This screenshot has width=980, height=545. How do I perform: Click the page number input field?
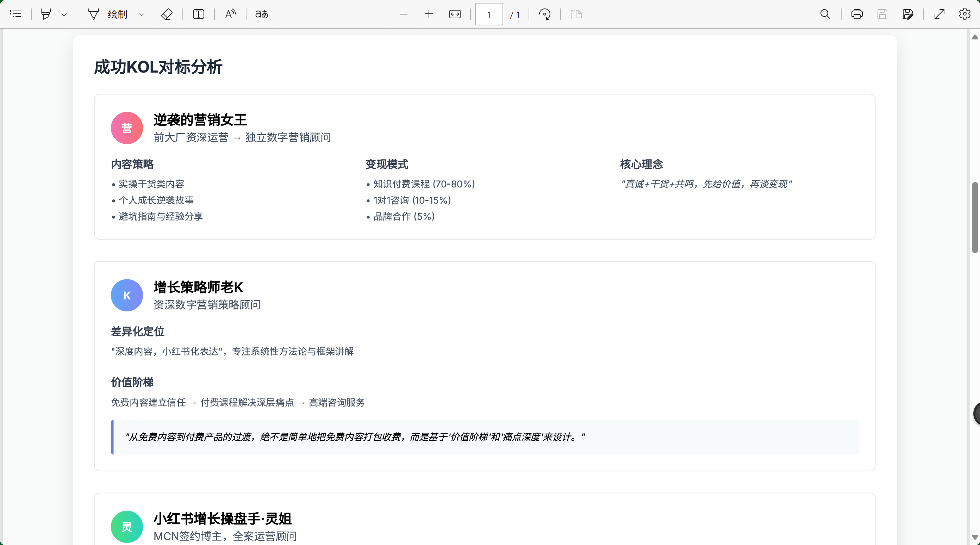tap(488, 14)
